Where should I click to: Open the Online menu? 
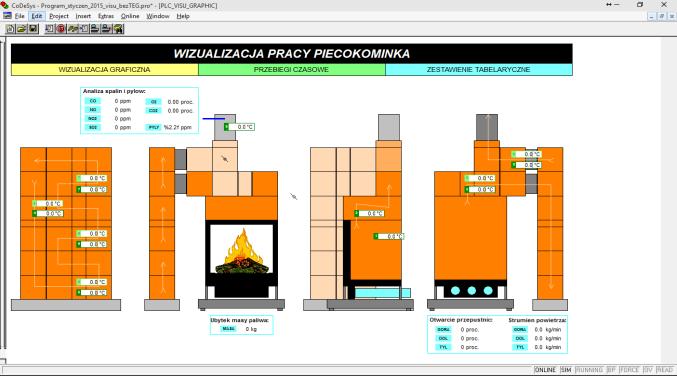pos(130,16)
